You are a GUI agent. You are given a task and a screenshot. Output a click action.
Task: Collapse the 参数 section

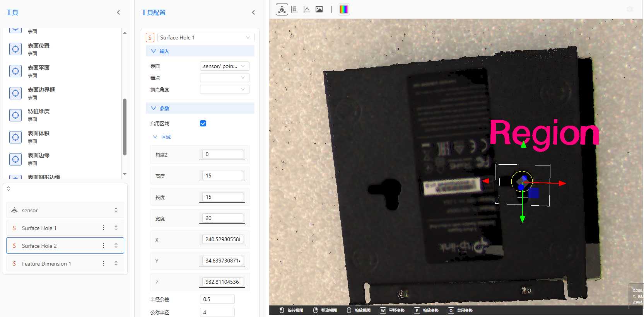coord(200,108)
